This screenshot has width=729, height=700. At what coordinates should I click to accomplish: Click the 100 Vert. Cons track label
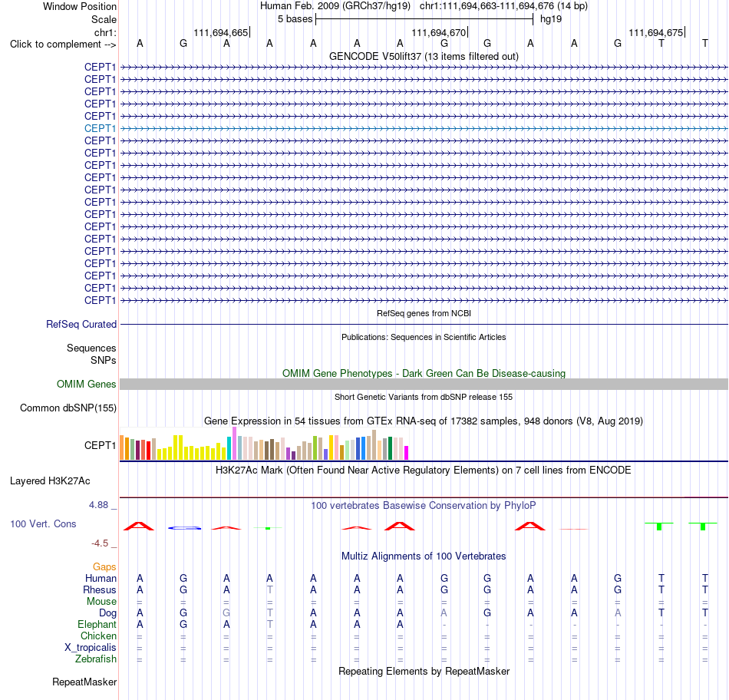click(43, 524)
